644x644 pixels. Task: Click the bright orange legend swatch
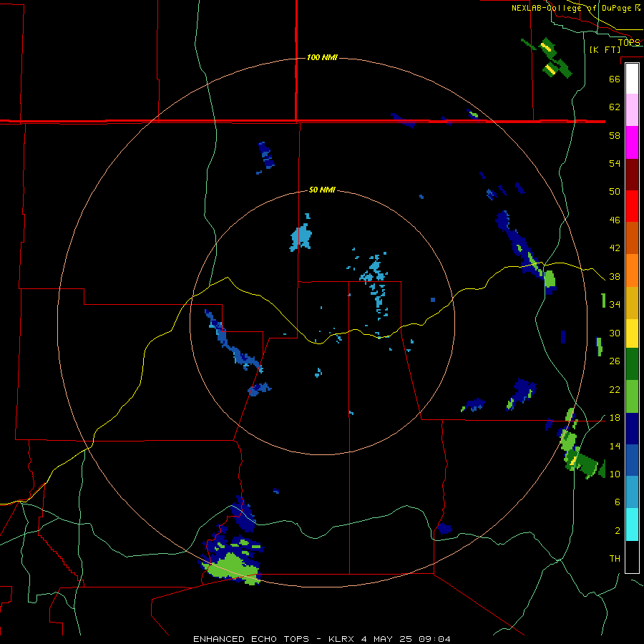pyautogui.click(x=632, y=270)
